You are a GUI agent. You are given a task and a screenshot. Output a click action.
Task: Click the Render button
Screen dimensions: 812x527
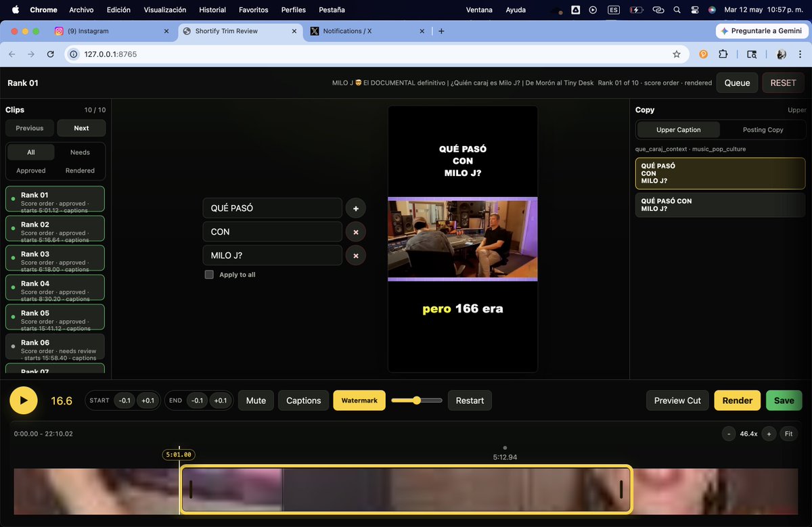pos(737,400)
